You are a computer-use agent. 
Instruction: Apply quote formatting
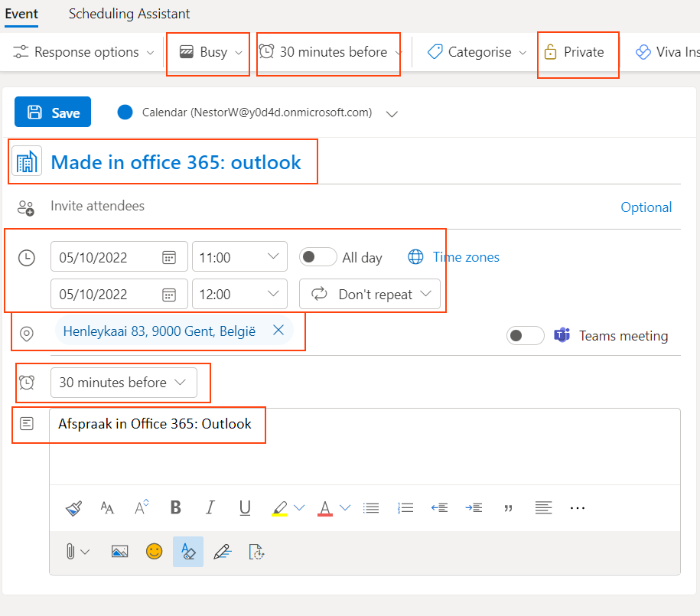[x=508, y=508]
